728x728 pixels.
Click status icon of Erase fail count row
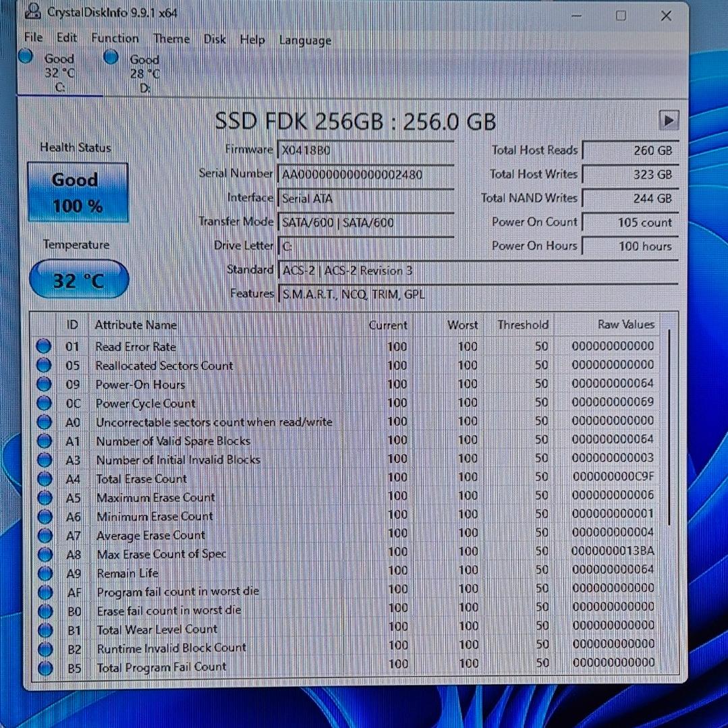45,611
